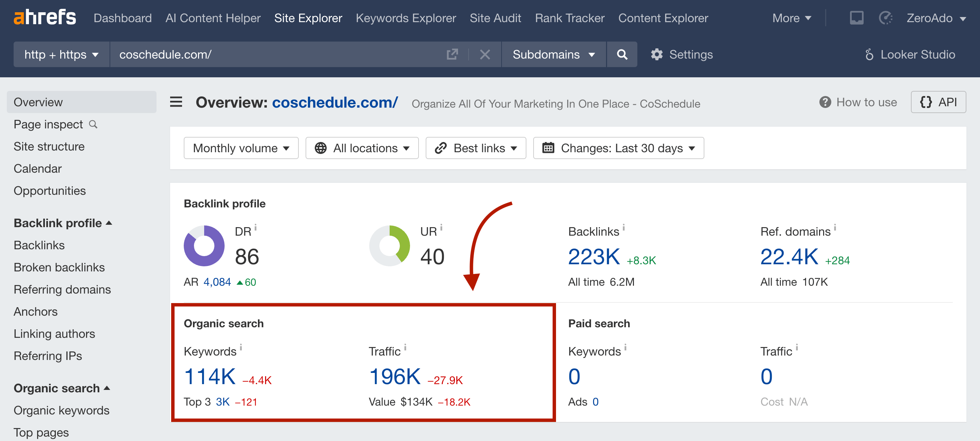Use Page inspect via its magnifier icon
Image resolution: width=980 pixels, height=441 pixels.
pyautogui.click(x=94, y=124)
